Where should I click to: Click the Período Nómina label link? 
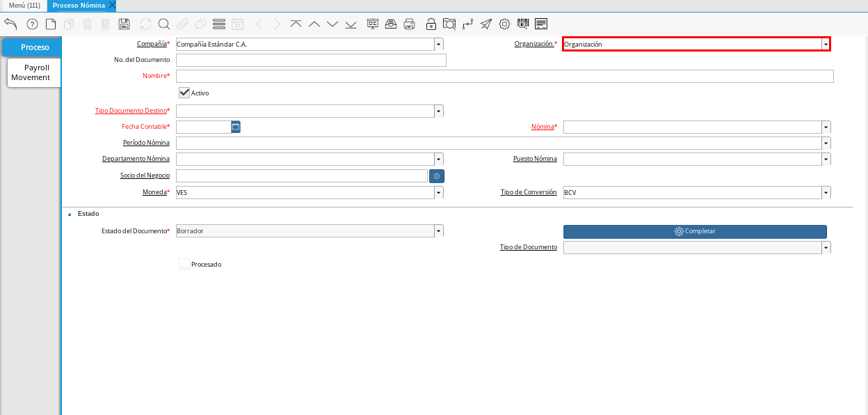(146, 143)
